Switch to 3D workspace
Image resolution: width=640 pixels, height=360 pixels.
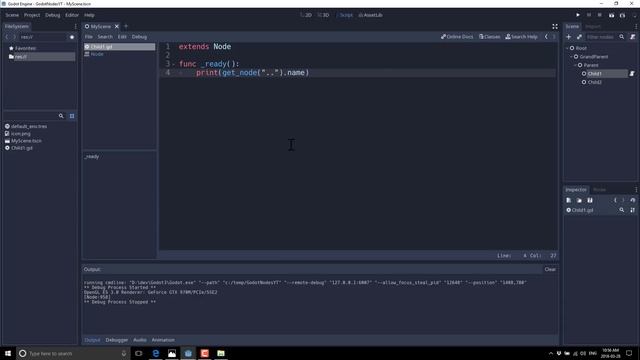point(324,15)
